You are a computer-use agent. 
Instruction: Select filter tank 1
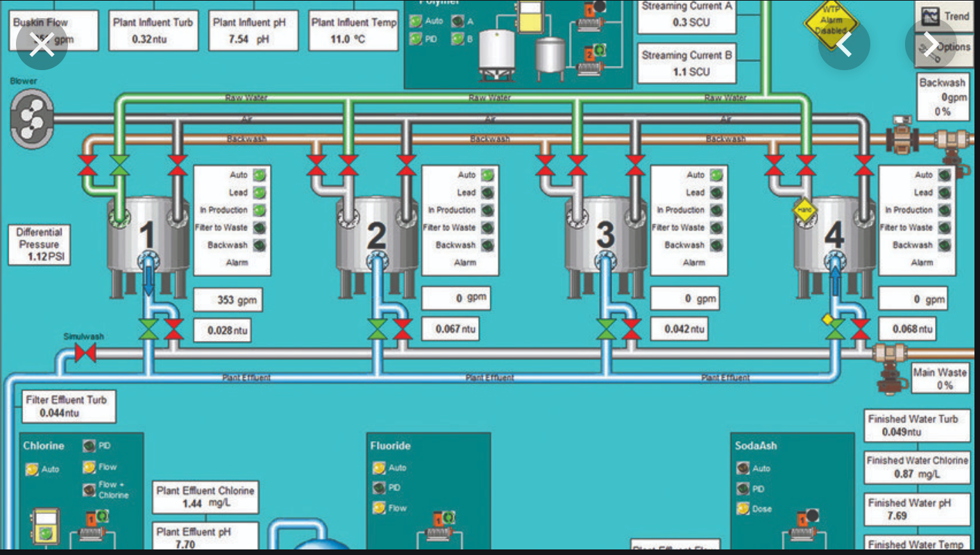point(147,235)
